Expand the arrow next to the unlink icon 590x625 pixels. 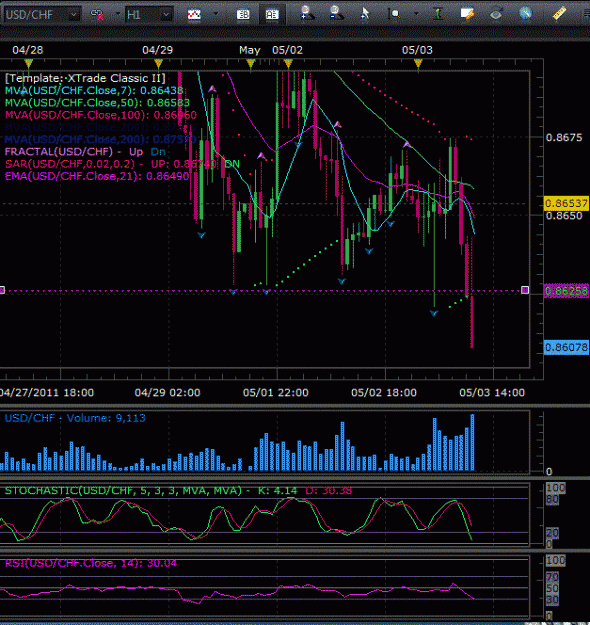pos(118,14)
